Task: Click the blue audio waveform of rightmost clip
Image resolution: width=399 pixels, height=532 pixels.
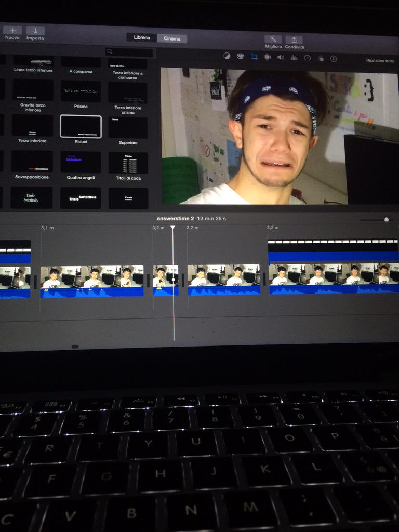Action: point(334,289)
